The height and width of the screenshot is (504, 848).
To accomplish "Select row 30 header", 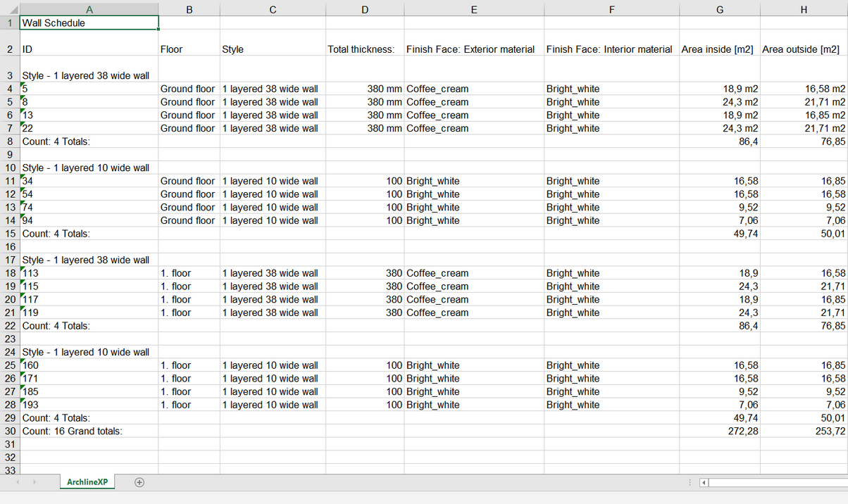I will (10, 431).
